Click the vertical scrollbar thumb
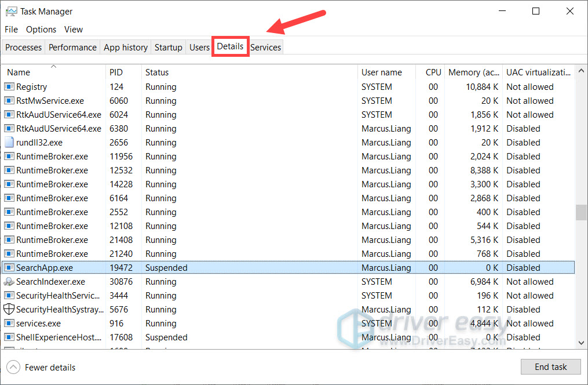This screenshot has width=588, height=385. 580,212
